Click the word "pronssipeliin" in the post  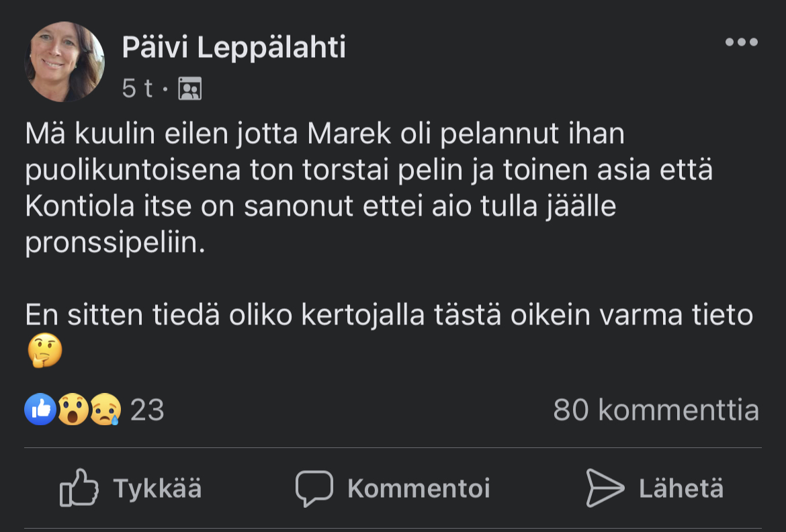(113, 243)
